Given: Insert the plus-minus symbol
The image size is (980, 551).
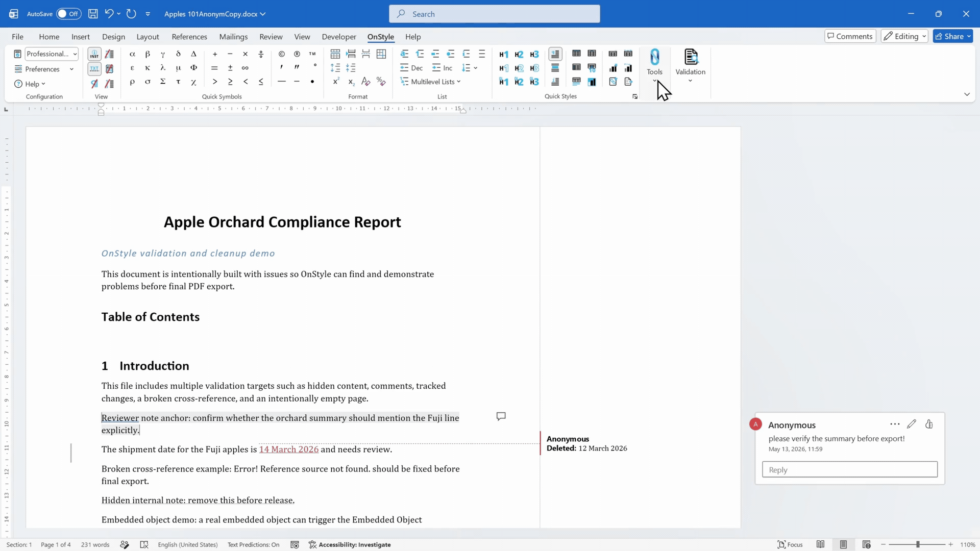Looking at the screenshot, I should pyautogui.click(x=230, y=68).
